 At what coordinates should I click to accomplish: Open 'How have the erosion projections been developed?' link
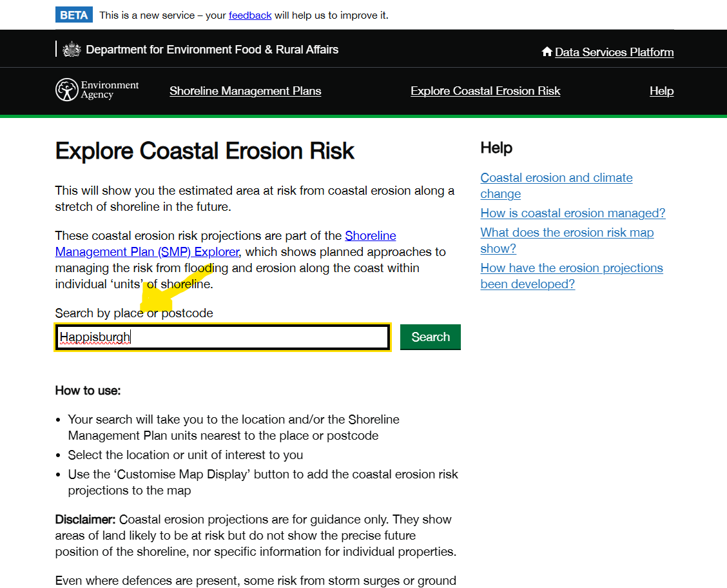click(x=572, y=268)
